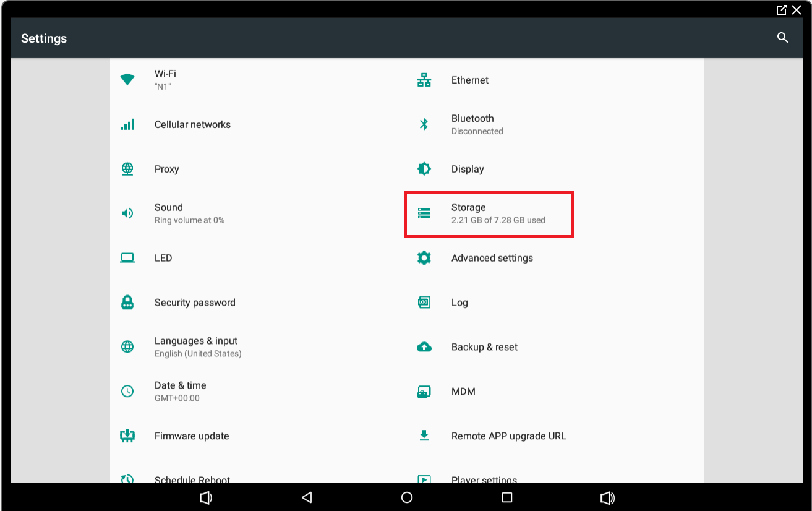Click "English (United States)" text
812x511 pixels.
tap(198, 354)
